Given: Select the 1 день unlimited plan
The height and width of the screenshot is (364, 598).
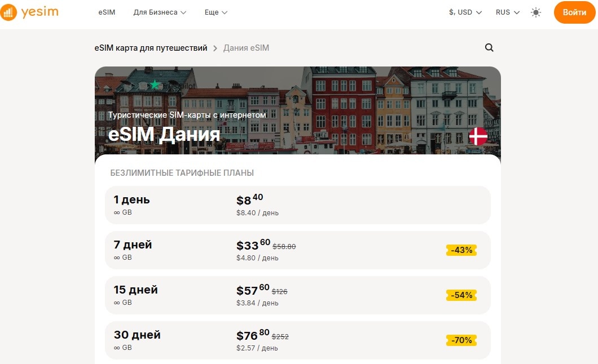Looking at the screenshot, I should point(297,206).
